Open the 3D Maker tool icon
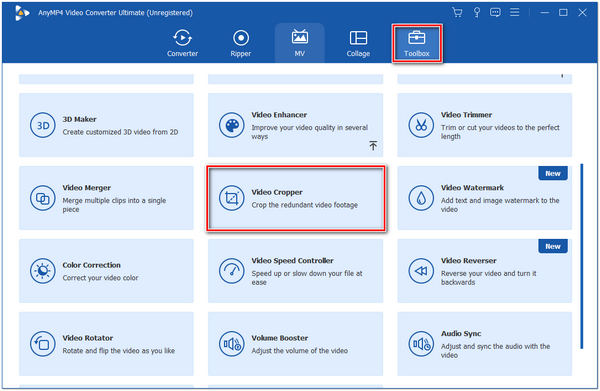Viewport: 600px width, 391px height. [x=42, y=125]
